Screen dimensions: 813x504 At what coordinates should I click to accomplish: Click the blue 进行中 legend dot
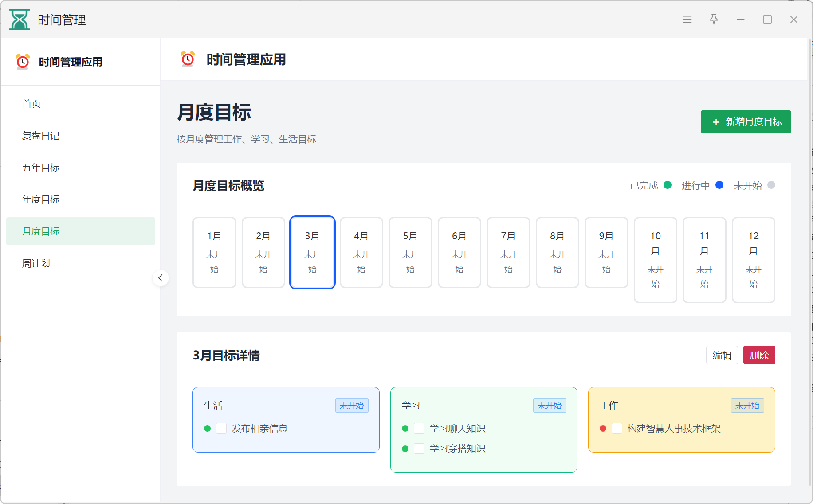719,185
